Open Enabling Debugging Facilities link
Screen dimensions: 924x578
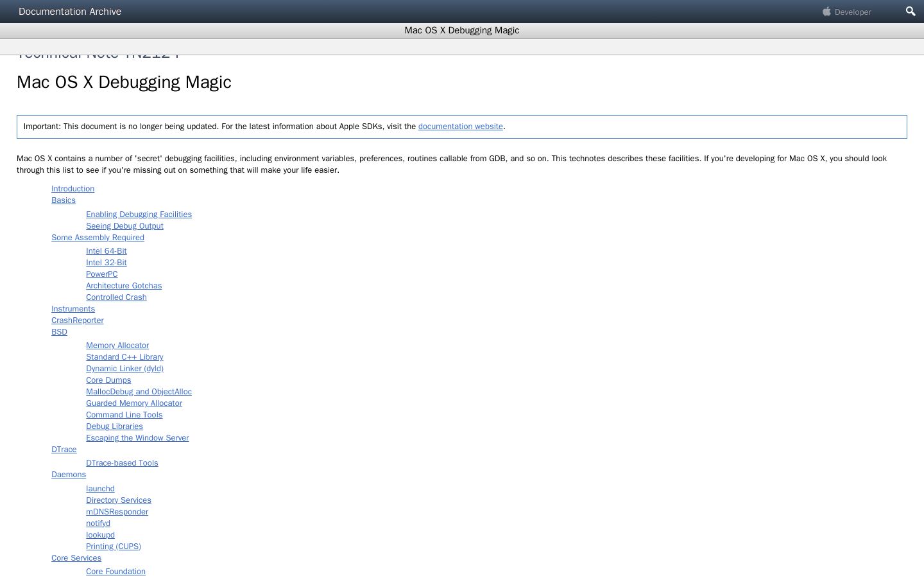click(x=139, y=215)
